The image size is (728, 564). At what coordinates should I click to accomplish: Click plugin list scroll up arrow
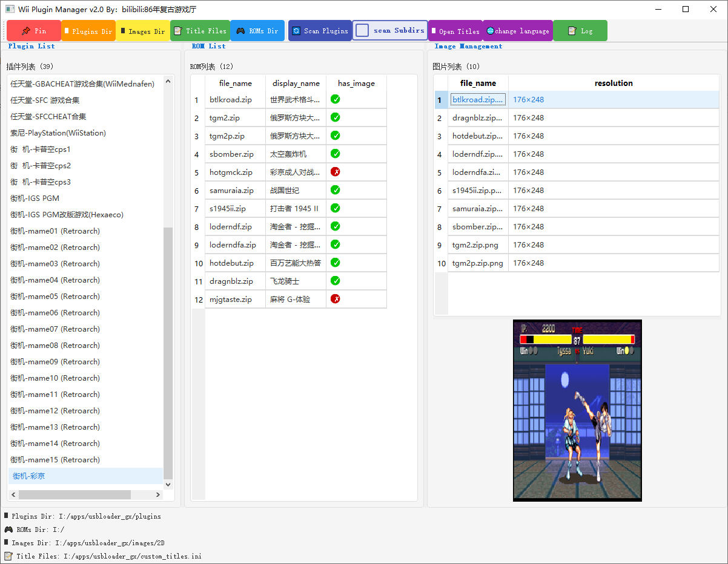pos(168,80)
